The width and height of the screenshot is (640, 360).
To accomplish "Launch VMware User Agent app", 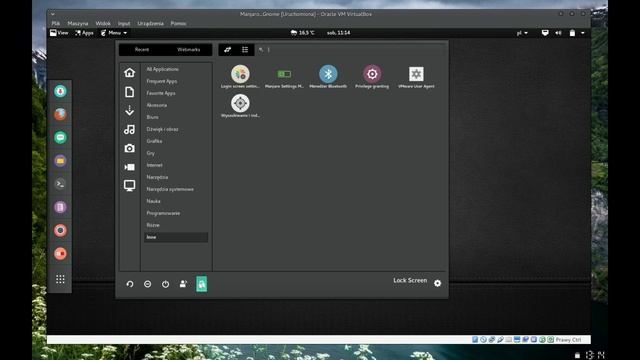I will [416, 76].
